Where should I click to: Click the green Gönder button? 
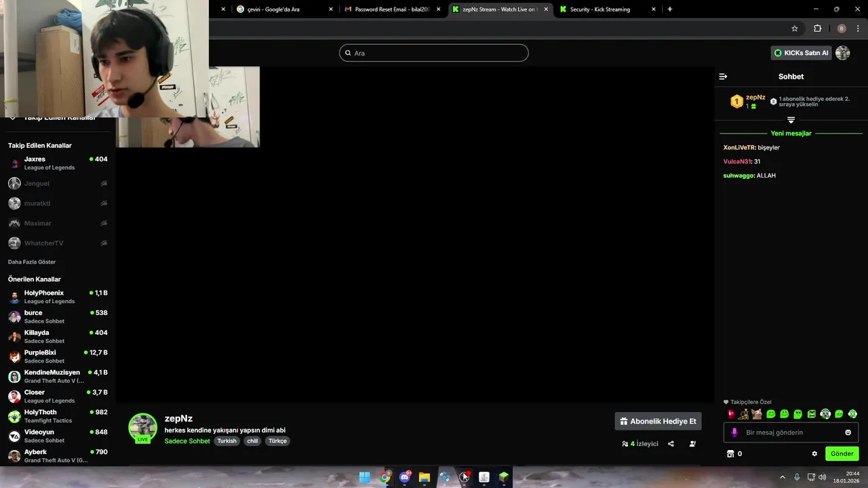(842, 454)
